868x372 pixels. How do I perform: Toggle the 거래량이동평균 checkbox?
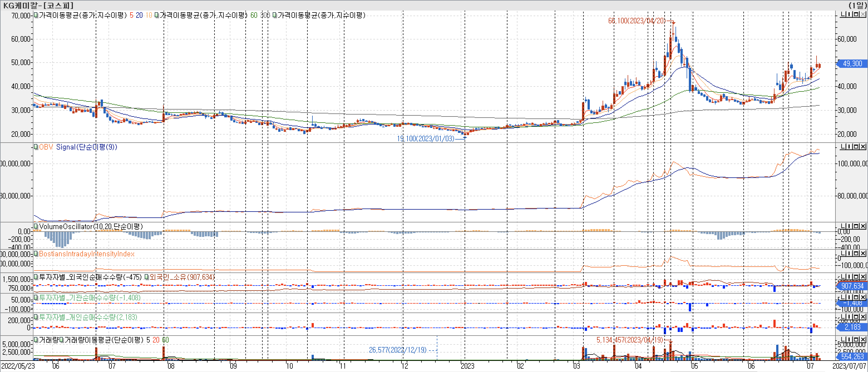click(62, 340)
